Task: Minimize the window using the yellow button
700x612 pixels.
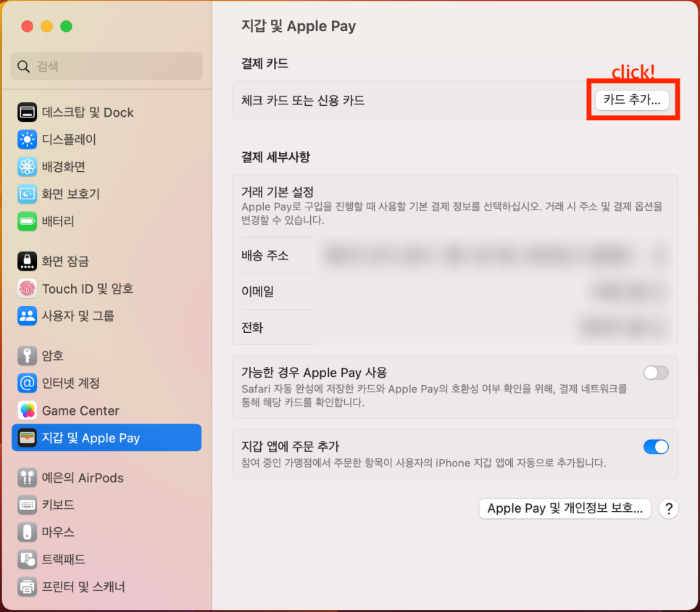Action: 47,26
